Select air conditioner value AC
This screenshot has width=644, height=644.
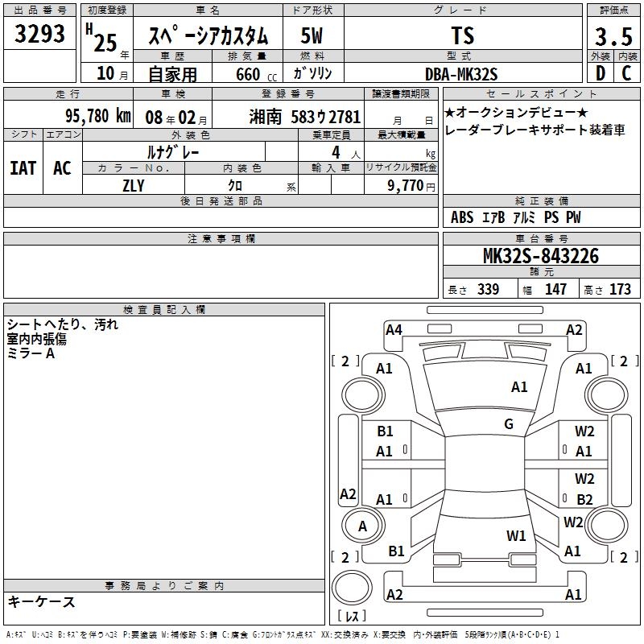62,168
